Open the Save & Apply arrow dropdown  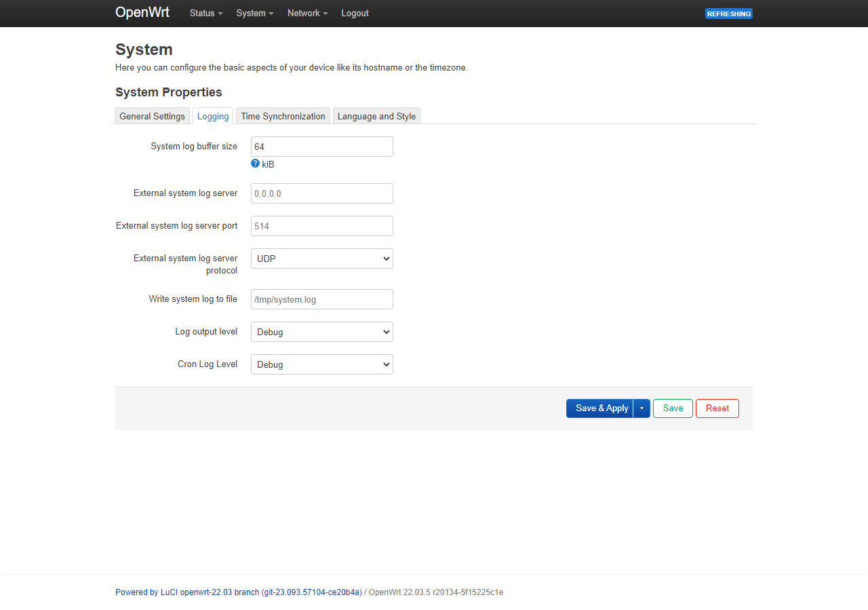coord(642,408)
